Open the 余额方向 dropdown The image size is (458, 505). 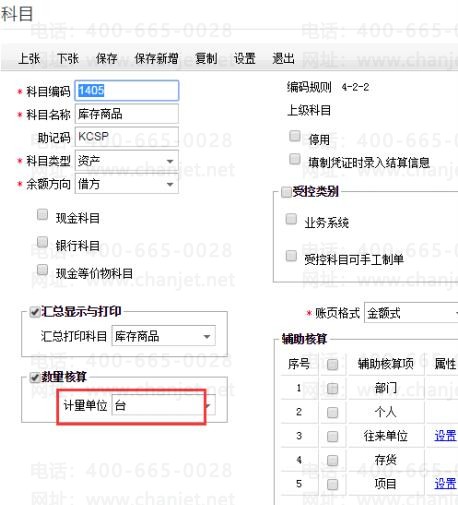127,184
